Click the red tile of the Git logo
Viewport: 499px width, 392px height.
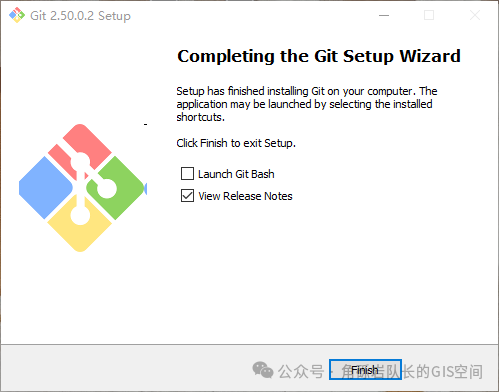pyautogui.click(x=87, y=143)
